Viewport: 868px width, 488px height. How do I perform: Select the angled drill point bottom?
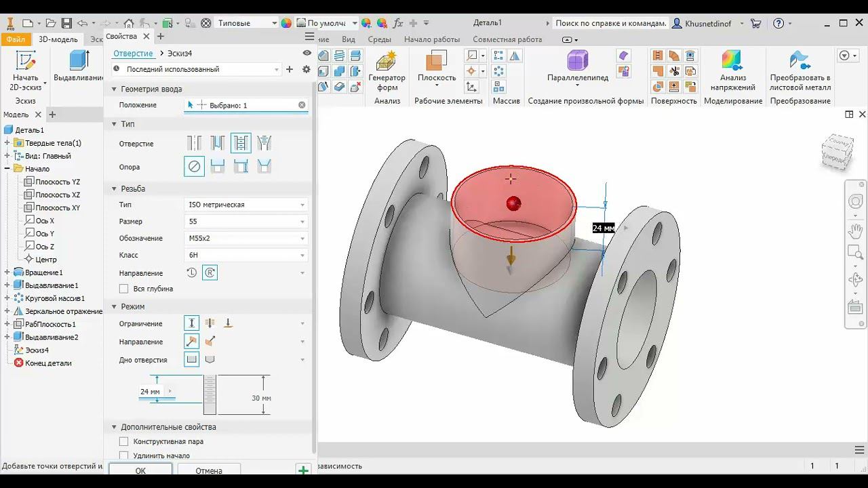(x=210, y=359)
